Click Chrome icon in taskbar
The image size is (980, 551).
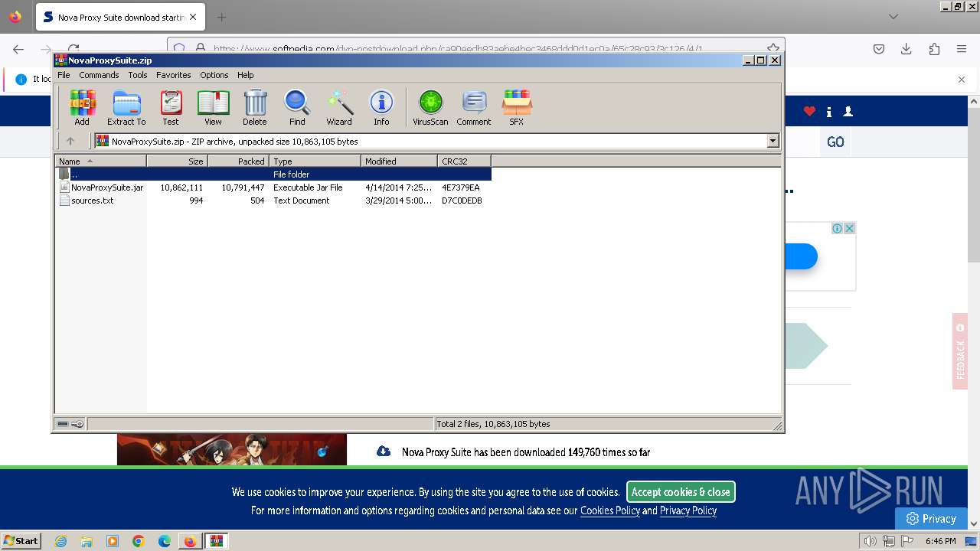pyautogui.click(x=139, y=541)
